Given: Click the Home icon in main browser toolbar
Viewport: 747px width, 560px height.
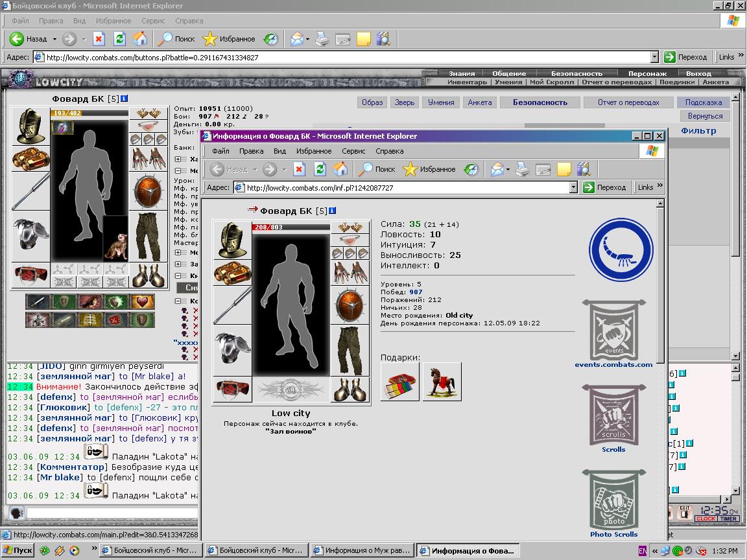Looking at the screenshot, I should 140,39.
